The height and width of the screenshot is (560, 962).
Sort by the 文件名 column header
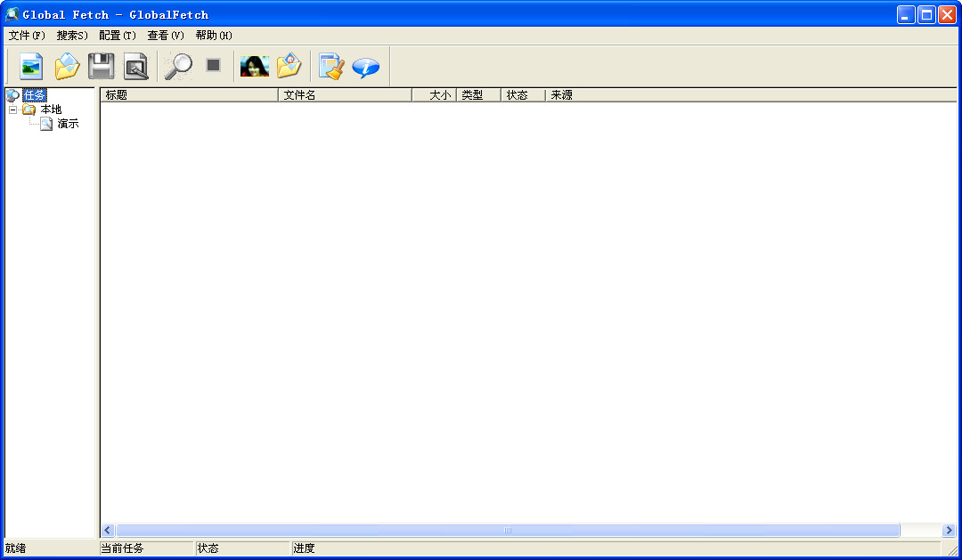pos(345,95)
